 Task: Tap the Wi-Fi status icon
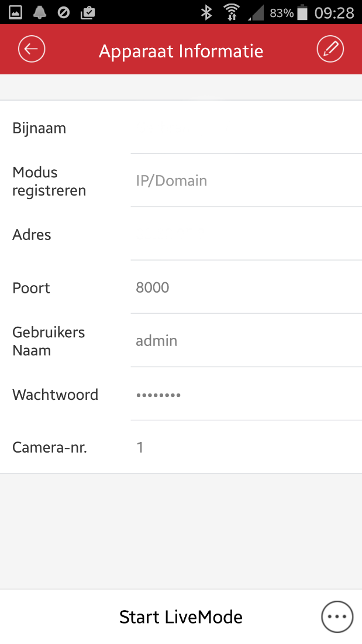[x=232, y=12]
